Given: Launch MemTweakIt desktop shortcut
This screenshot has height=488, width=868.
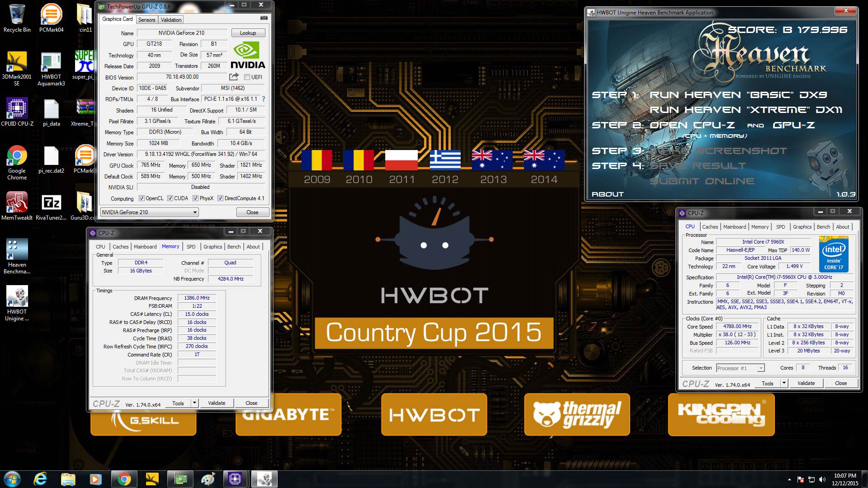Looking at the screenshot, I should tap(17, 206).
